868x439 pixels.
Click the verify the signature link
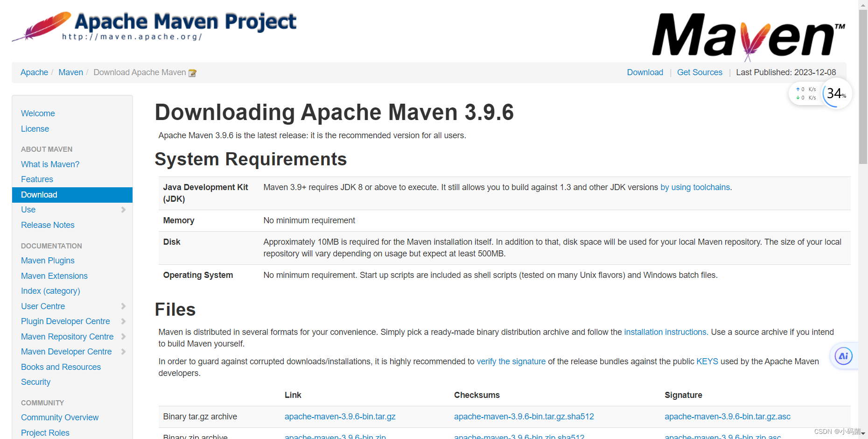click(511, 361)
